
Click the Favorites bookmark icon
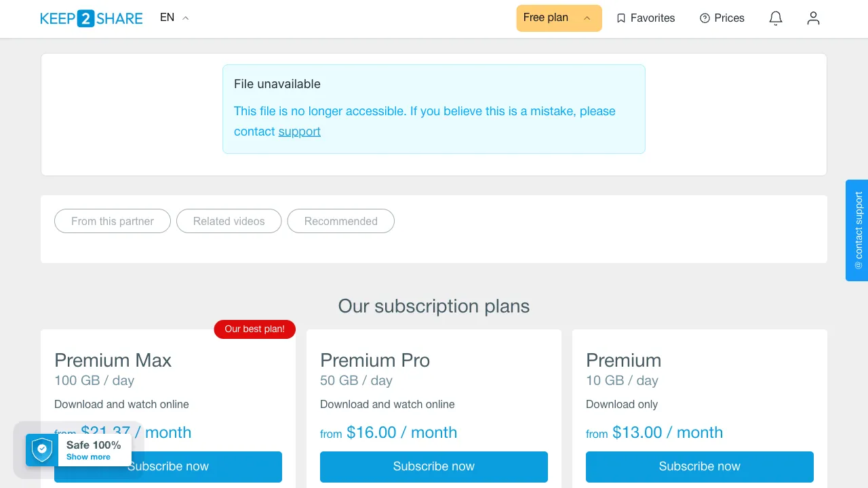pos(621,18)
